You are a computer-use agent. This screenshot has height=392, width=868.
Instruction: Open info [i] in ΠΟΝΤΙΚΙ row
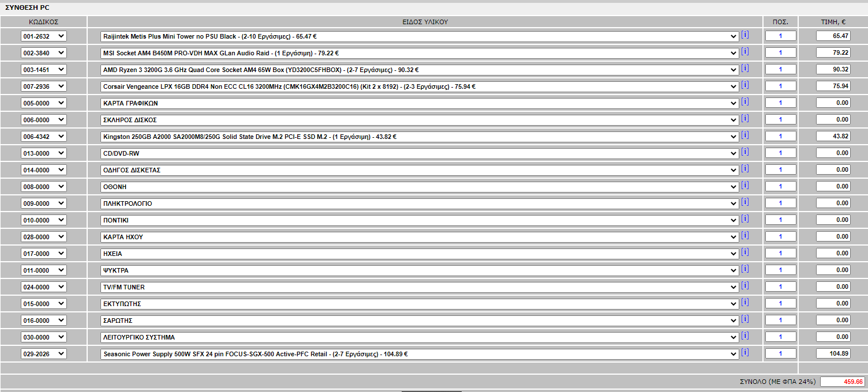tap(745, 219)
